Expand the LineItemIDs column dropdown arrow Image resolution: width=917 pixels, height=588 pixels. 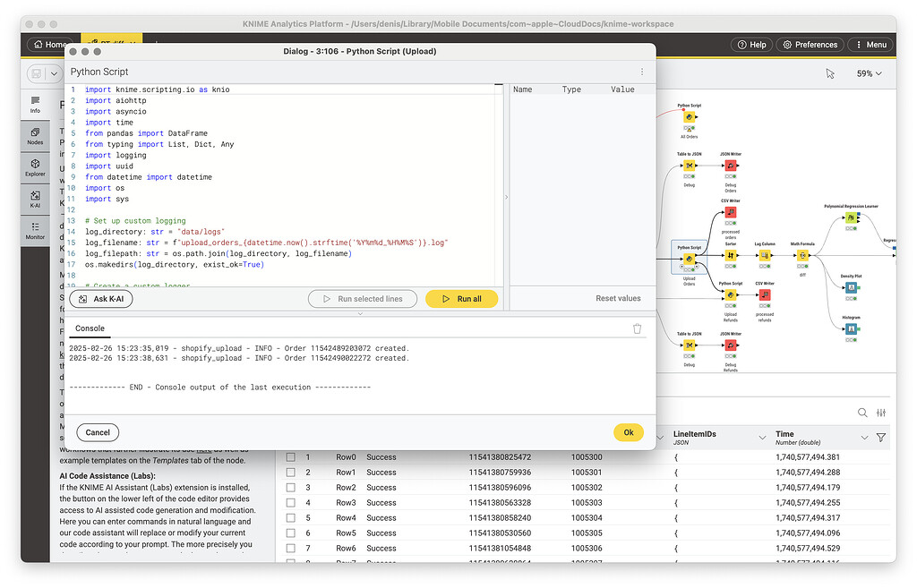tap(762, 438)
